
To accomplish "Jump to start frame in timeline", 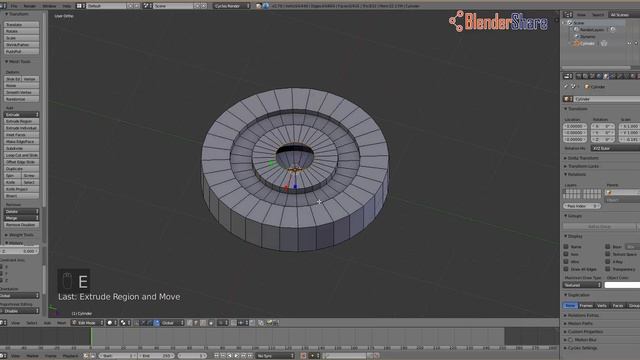I will pos(216,356).
